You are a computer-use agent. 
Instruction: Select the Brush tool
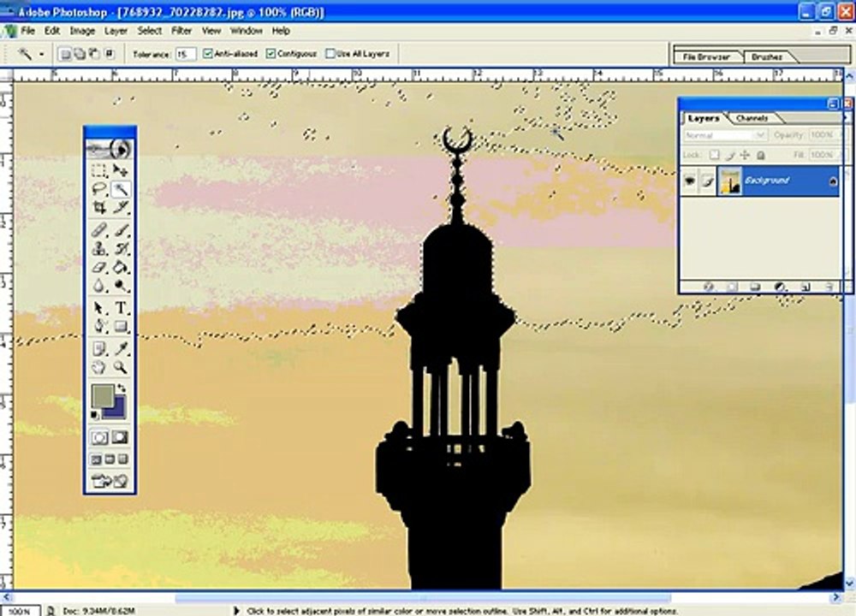point(120,230)
